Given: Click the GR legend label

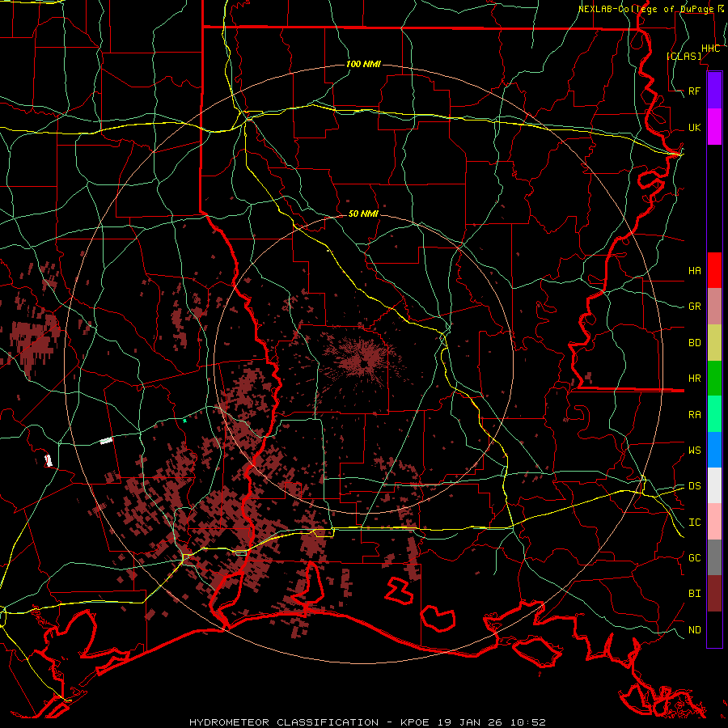Looking at the screenshot, I should (695, 307).
